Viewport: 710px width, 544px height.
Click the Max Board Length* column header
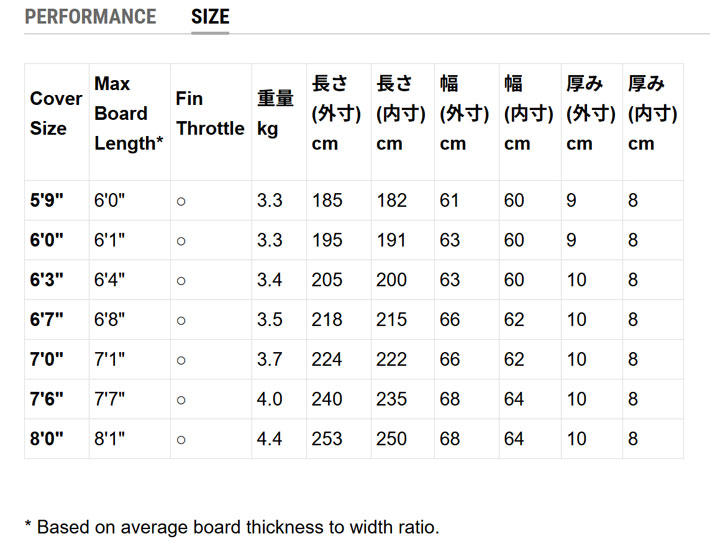pyautogui.click(x=128, y=114)
